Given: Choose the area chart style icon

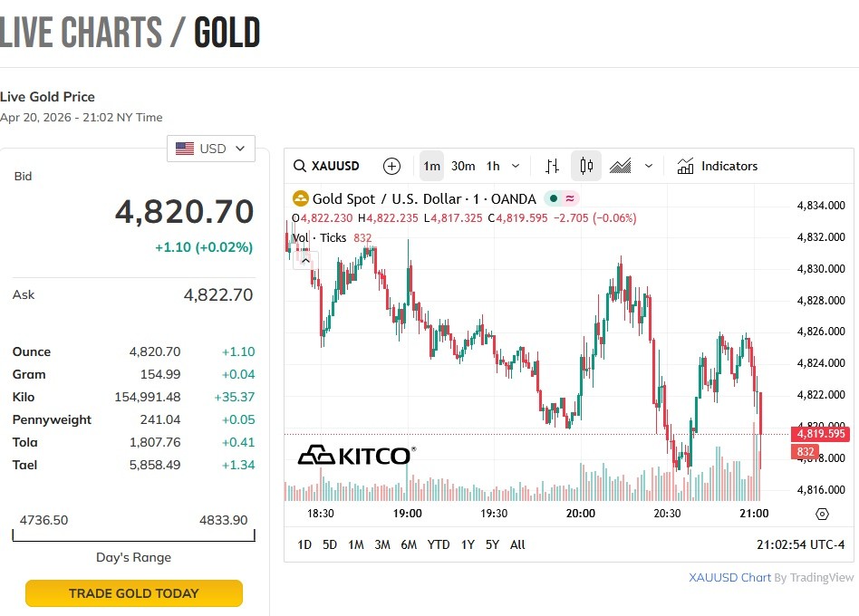Looking at the screenshot, I should (x=621, y=166).
